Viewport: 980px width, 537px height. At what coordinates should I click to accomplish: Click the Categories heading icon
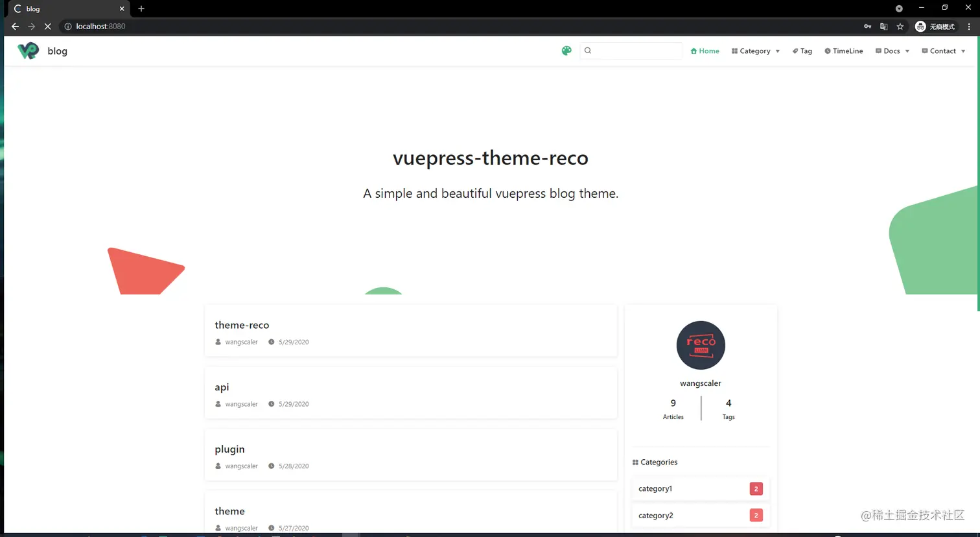[635, 462]
